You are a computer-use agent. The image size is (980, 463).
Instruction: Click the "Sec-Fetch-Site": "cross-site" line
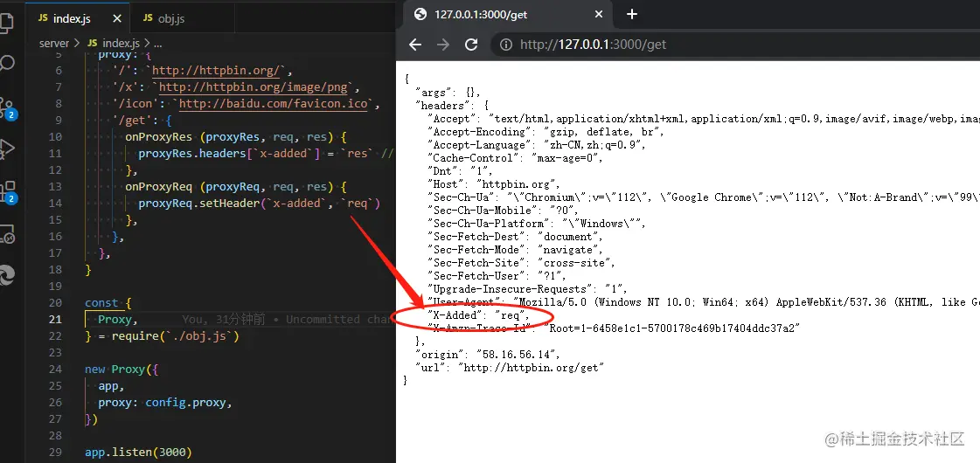(521, 263)
